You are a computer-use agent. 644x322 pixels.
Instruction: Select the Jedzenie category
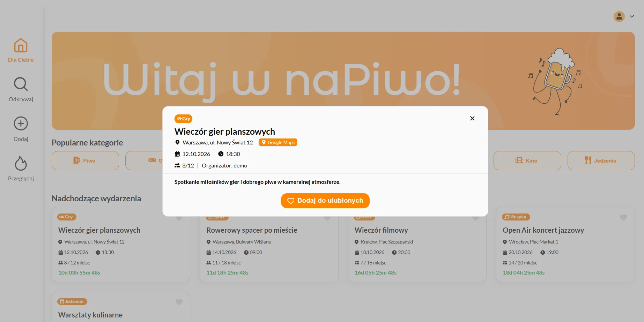pyautogui.click(x=601, y=160)
